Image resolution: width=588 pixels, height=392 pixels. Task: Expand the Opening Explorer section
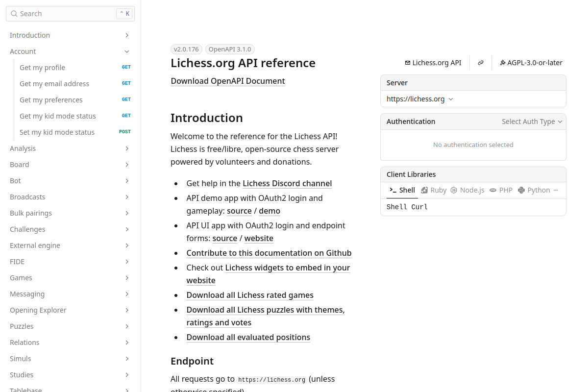click(127, 310)
